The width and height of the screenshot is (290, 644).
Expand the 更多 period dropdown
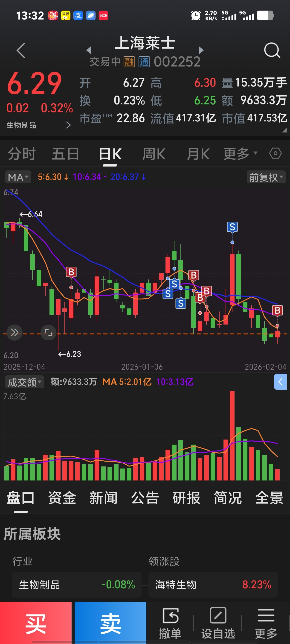click(x=240, y=153)
